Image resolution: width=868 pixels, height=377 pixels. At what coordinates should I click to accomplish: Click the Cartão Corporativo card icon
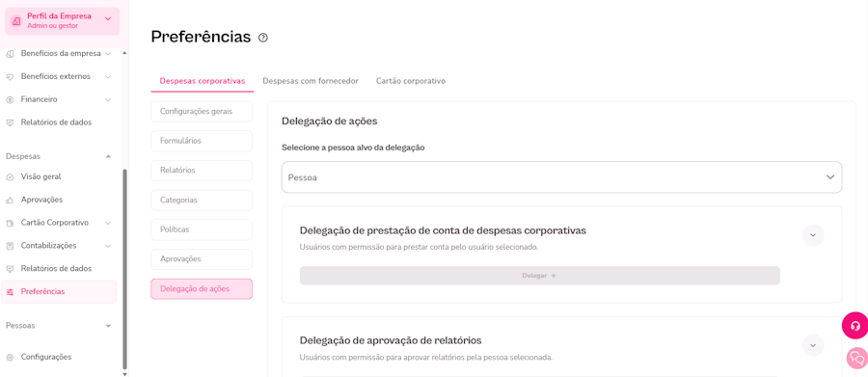click(x=10, y=223)
